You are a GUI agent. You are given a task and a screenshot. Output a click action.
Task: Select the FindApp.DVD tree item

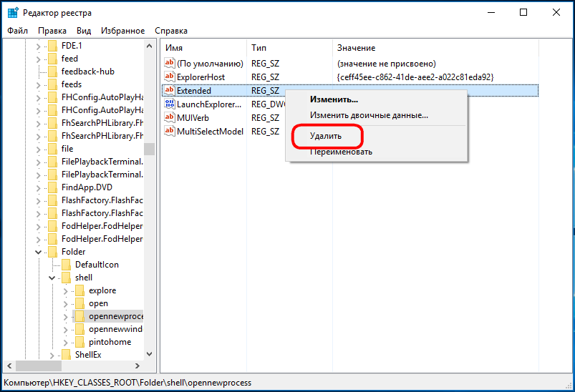click(x=87, y=187)
